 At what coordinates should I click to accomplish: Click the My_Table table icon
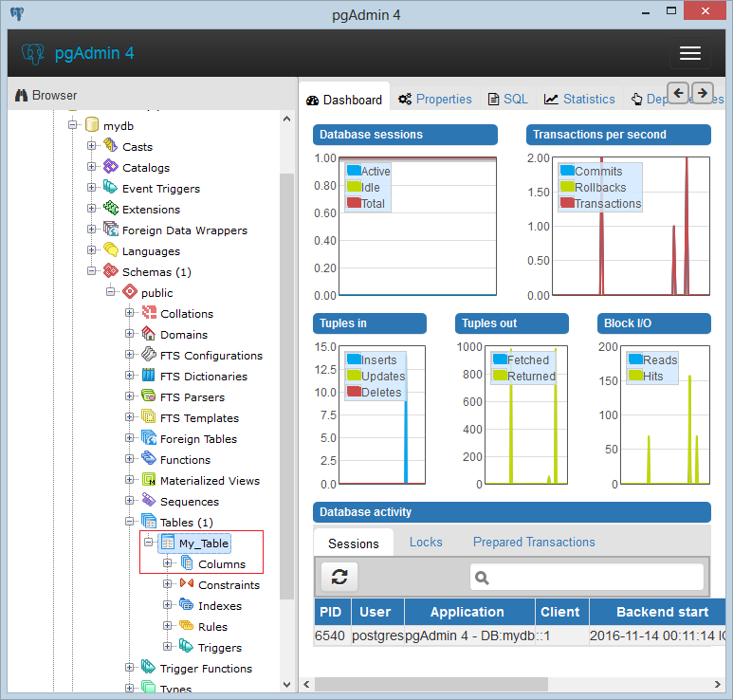(x=168, y=543)
